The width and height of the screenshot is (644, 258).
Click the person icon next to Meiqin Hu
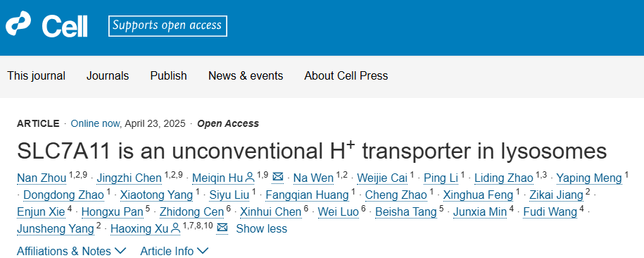250,178
